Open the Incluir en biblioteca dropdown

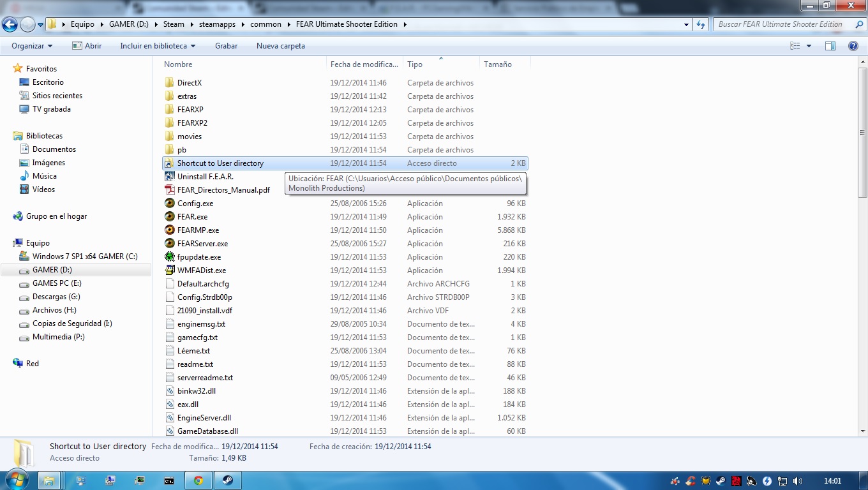(x=158, y=46)
